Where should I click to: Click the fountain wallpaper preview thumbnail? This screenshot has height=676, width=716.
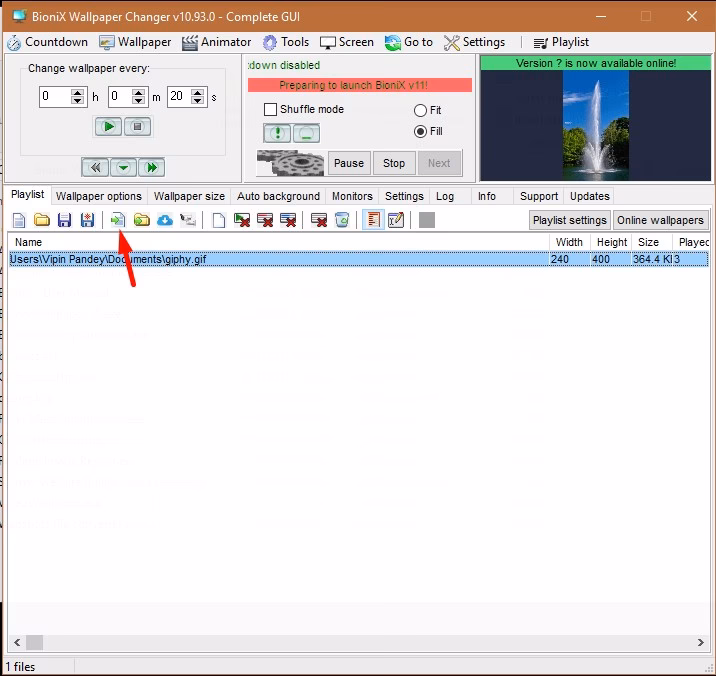click(595, 125)
